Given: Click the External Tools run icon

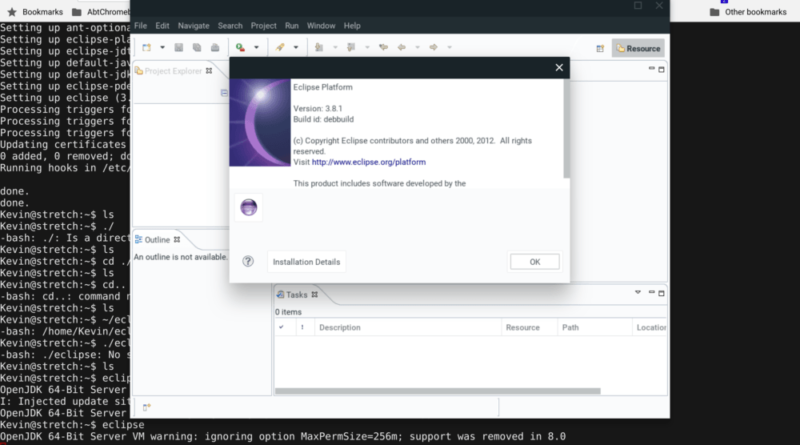Looking at the screenshot, I should pos(240,47).
